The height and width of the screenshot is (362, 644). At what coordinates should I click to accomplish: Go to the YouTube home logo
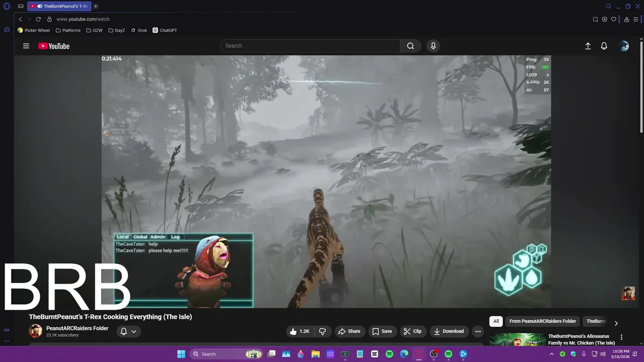(x=54, y=46)
